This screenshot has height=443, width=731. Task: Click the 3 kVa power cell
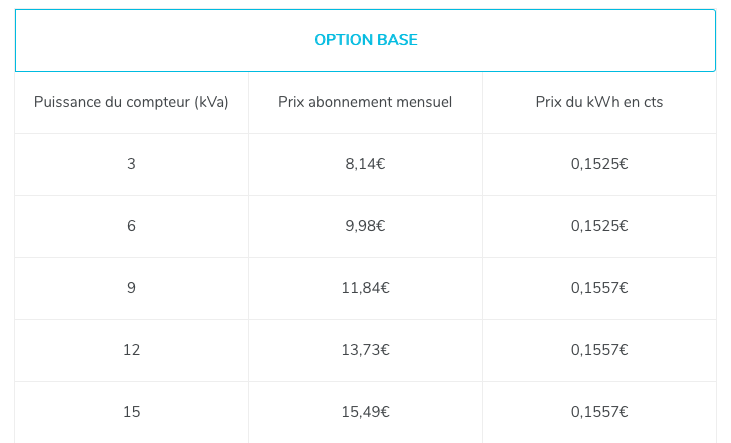[x=131, y=165]
